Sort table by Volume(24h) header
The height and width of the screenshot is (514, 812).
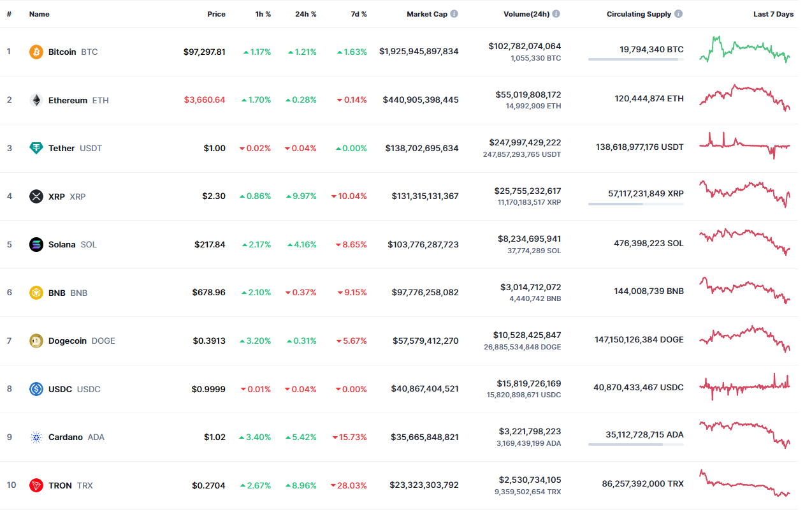tap(526, 14)
